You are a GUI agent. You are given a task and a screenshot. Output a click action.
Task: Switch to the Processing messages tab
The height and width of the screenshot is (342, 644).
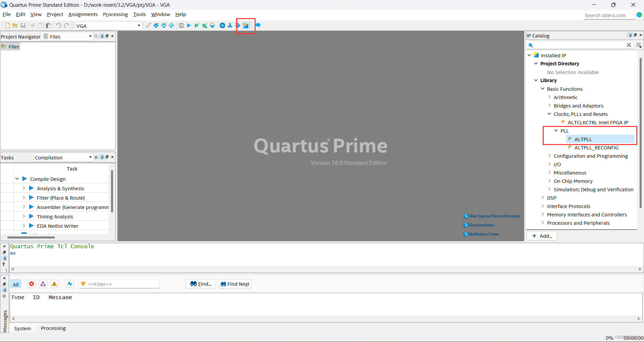[53, 328]
